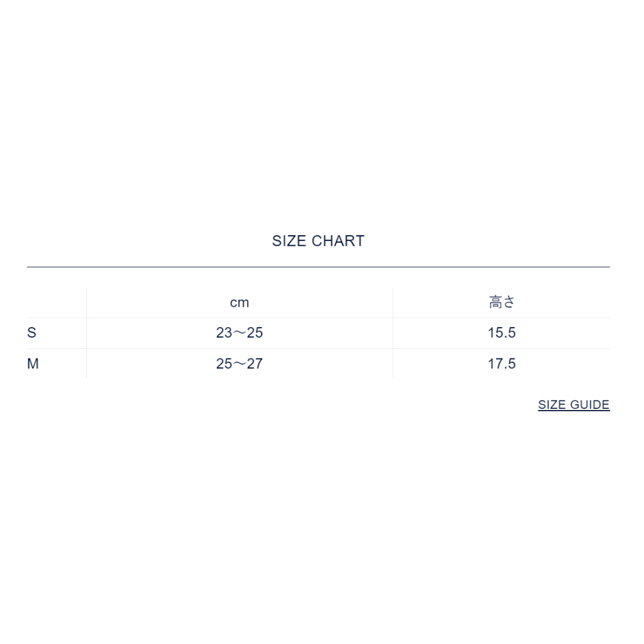Image resolution: width=644 pixels, height=644 pixels.
Task: Open the SIZE GUIDE link
Action: coord(574,405)
